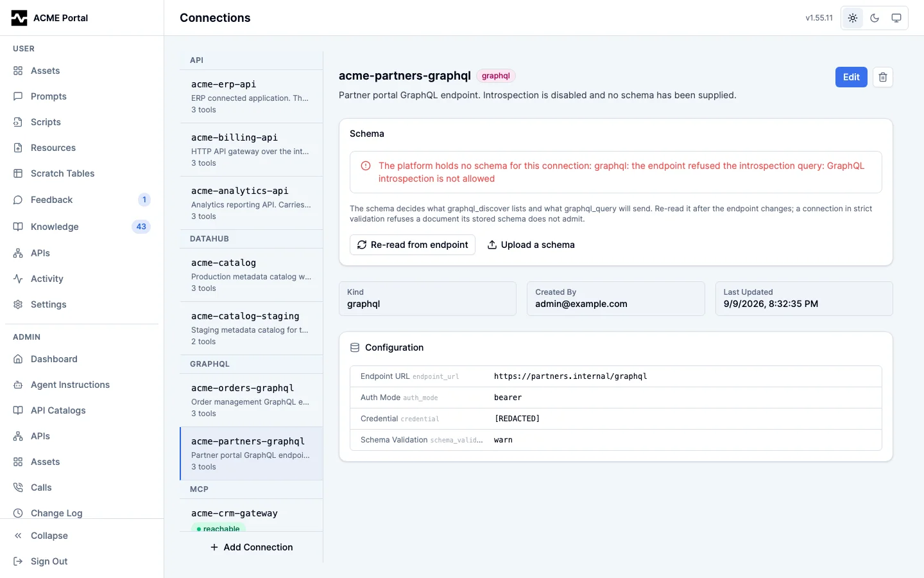Add a new connection
Screen dimensions: 924x578
252,547
